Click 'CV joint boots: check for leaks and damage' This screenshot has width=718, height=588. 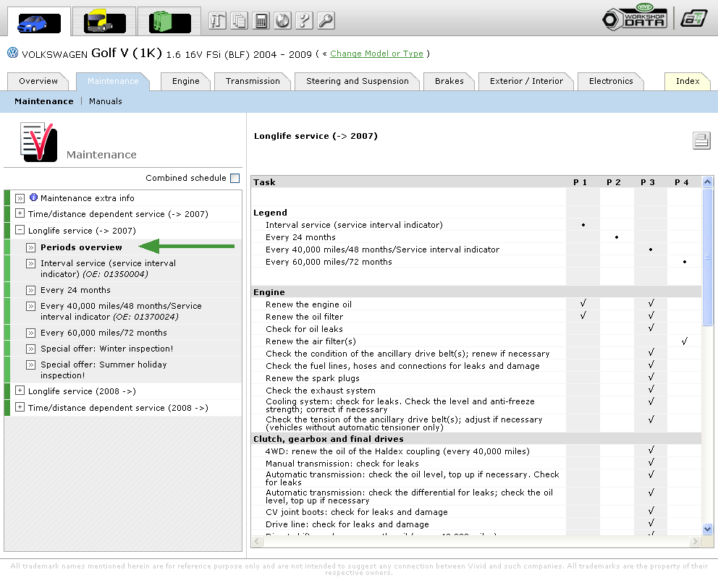[357, 512]
